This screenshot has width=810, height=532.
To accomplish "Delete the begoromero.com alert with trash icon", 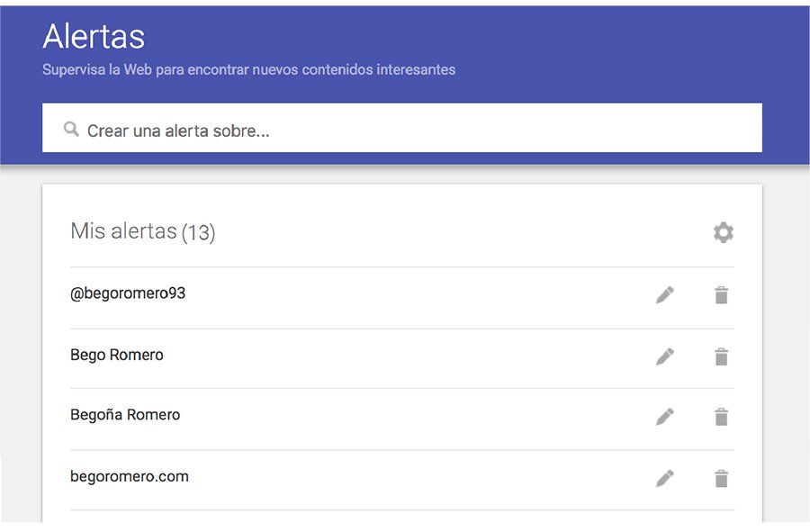I will (x=721, y=477).
